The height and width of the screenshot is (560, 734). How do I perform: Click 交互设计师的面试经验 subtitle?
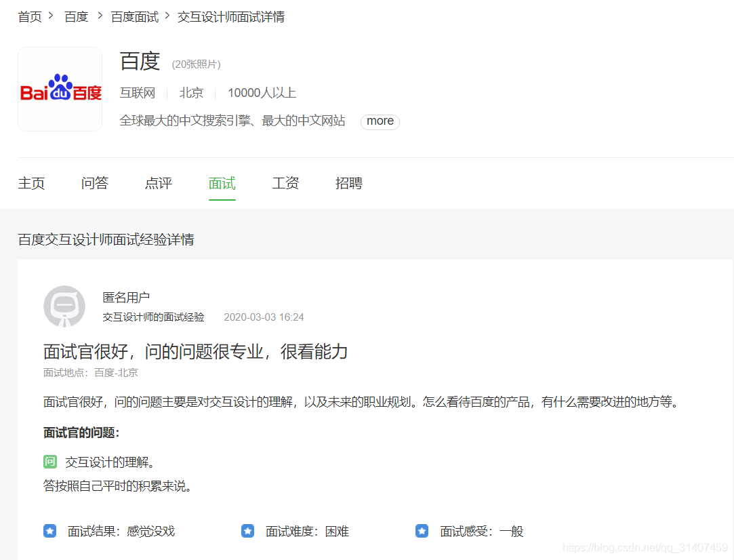[x=154, y=317]
